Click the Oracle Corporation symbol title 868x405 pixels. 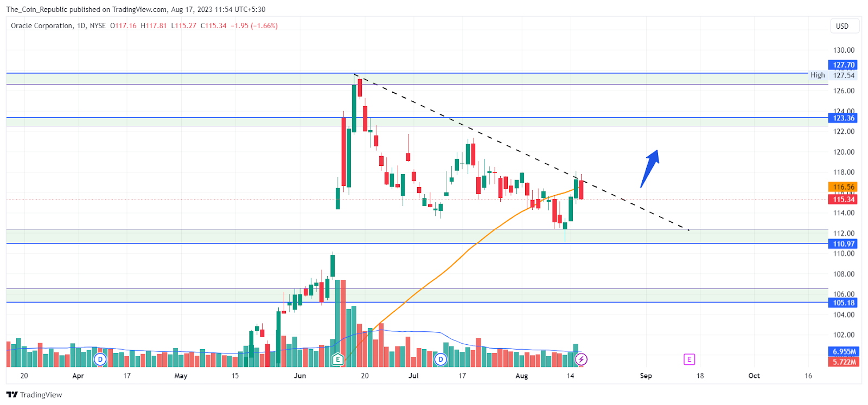click(42, 25)
